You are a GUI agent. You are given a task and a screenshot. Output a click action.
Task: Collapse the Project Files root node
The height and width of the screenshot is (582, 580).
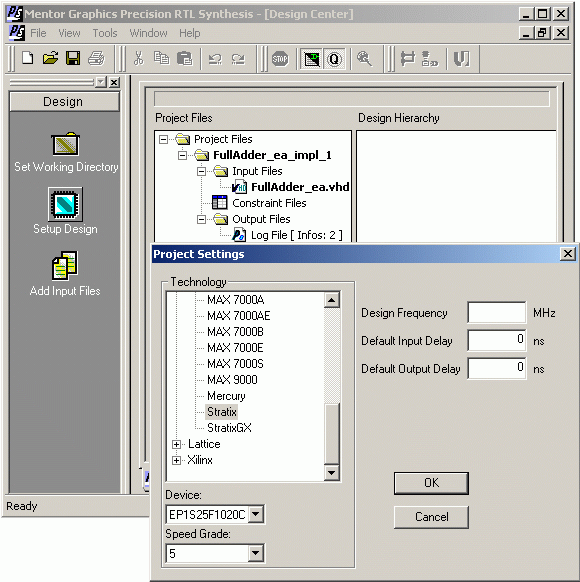(163, 140)
